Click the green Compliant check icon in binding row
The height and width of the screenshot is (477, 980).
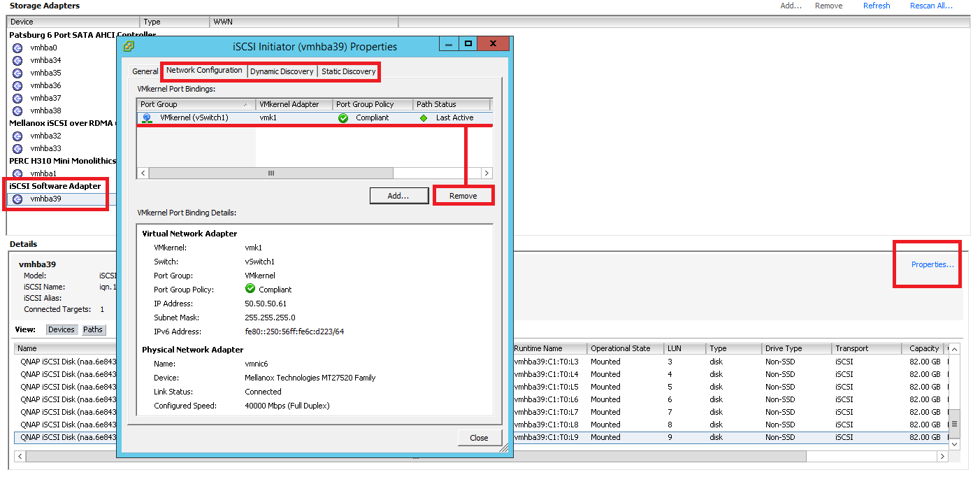pyautogui.click(x=343, y=118)
